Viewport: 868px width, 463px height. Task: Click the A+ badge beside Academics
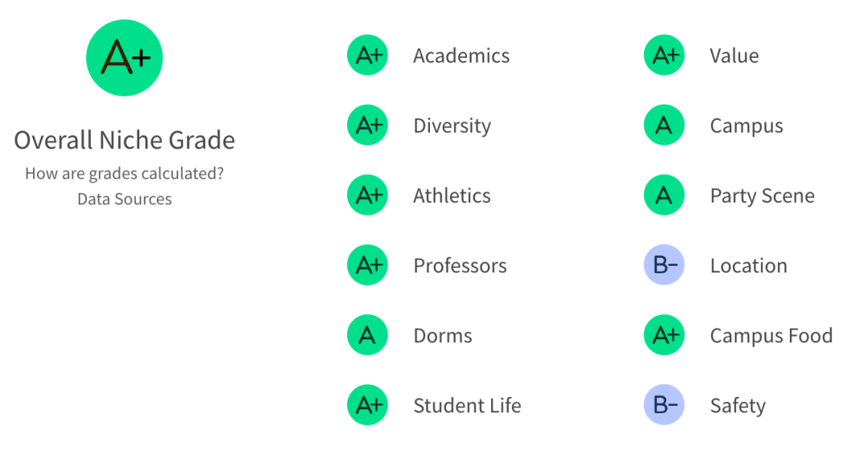367,55
